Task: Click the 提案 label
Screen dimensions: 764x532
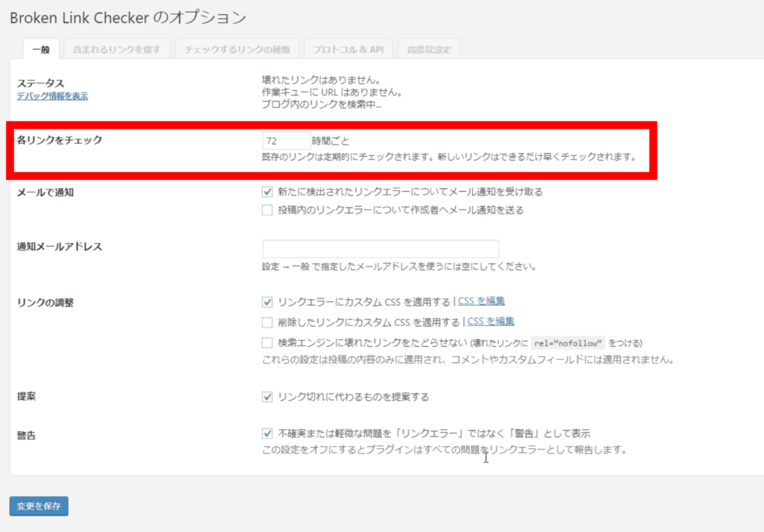Action: pyautogui.click(x=26, y=396)
